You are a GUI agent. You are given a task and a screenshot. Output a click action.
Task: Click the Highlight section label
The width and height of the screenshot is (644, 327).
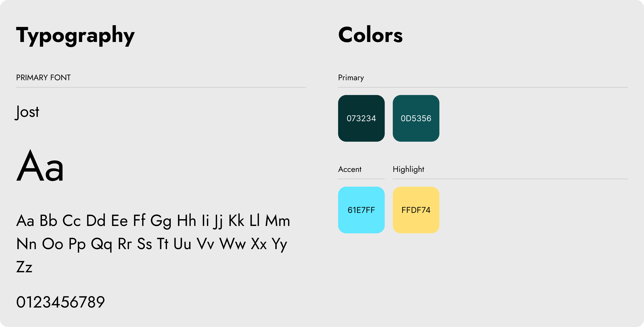408,169
